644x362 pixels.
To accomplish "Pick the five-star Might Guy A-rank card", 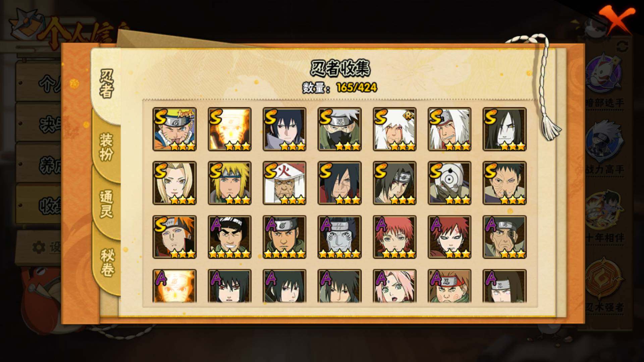I will (x=229, y=237).
